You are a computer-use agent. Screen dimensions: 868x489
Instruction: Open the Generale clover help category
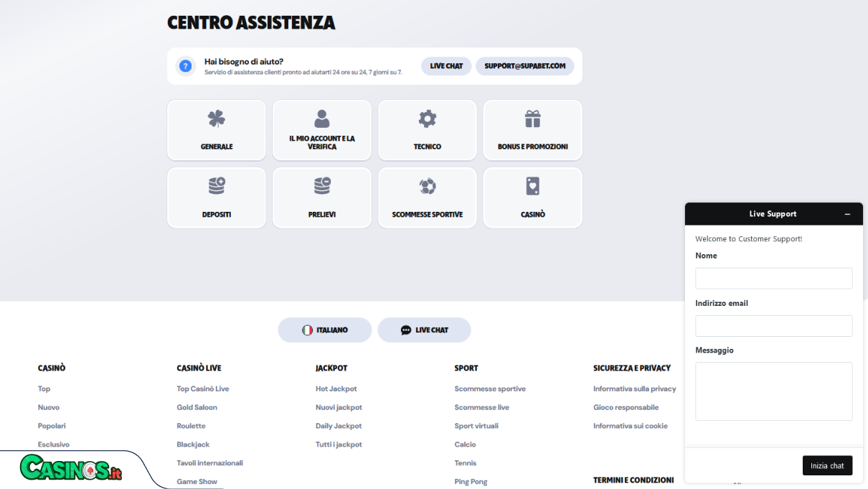point(217,130)
